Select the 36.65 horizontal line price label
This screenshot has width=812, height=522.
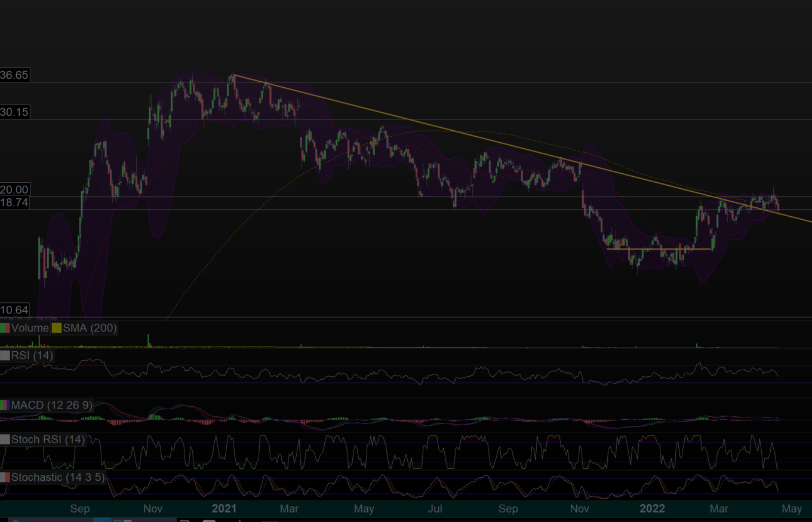(14, 75)
